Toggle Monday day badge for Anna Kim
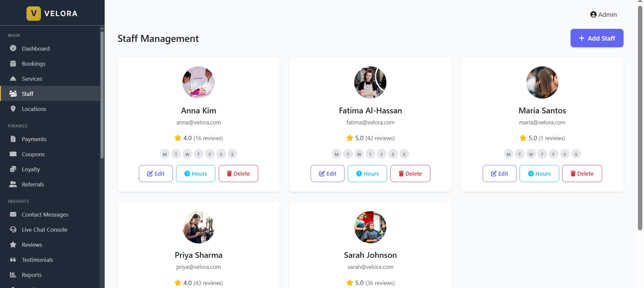Viewport: 644px width, 288px height. point(165,154)
